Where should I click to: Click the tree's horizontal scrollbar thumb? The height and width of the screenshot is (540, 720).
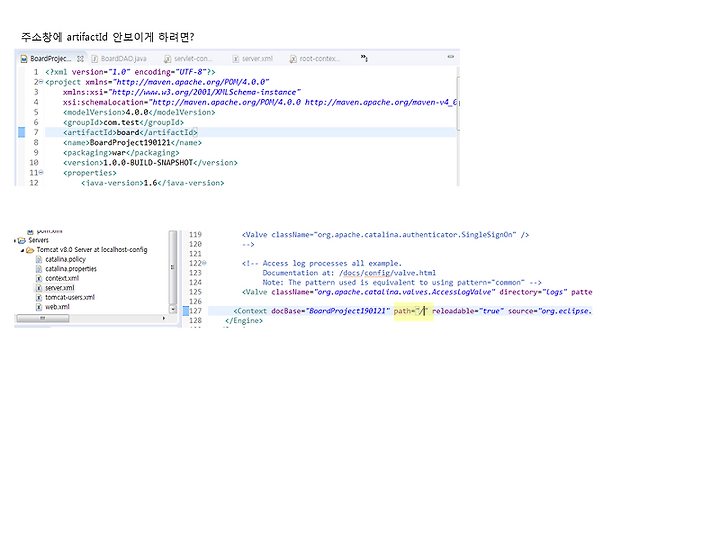tap(43, 318)
